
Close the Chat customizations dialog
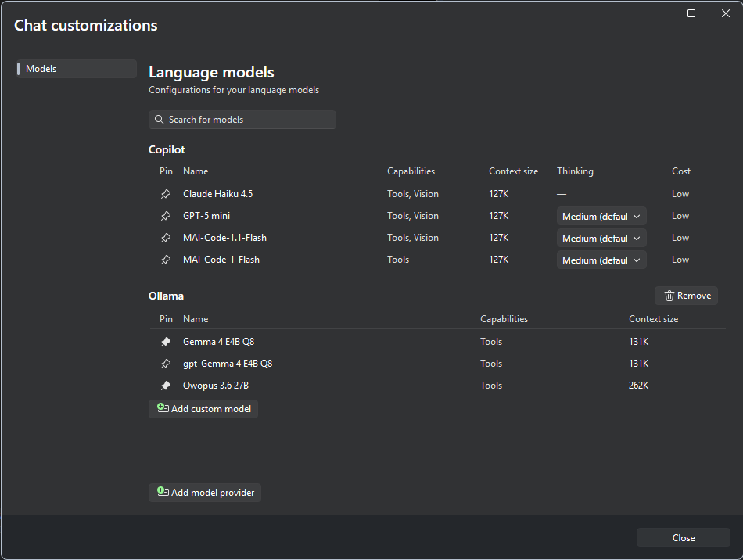(683, 538)
